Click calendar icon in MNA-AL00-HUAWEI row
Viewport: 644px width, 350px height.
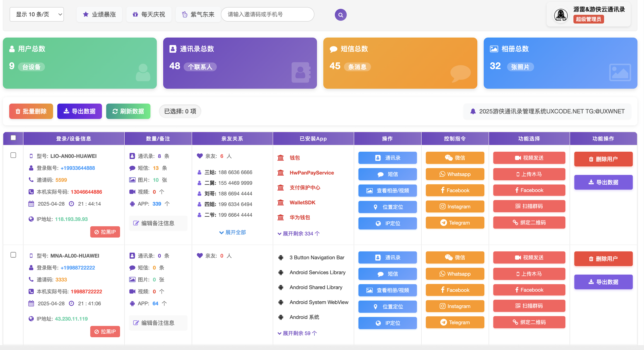31,304
